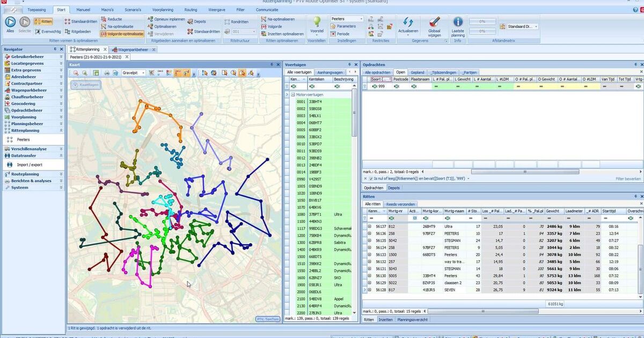Click the Ritten horizontal scrollbar
Screen dimensions: 644x338
click(x=483, y=311)
